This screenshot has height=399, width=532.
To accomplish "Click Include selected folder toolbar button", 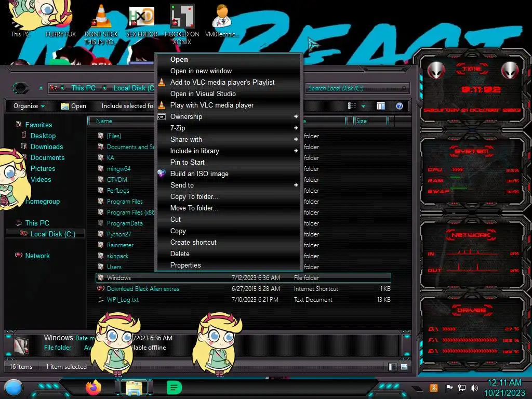I will pos(128,106).
